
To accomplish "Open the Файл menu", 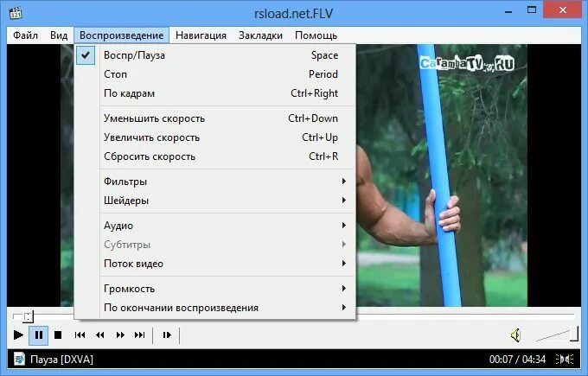I will click(x=25, y=35).
